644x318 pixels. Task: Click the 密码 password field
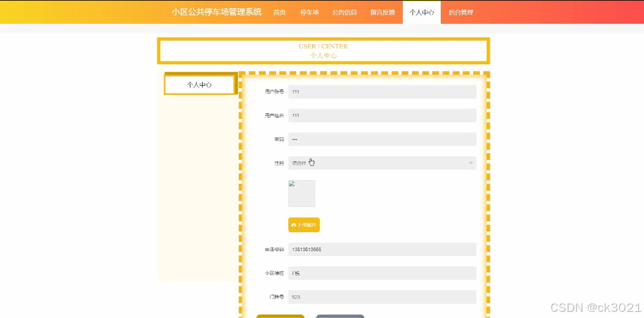pyautogui.click(x=382, y=139)
